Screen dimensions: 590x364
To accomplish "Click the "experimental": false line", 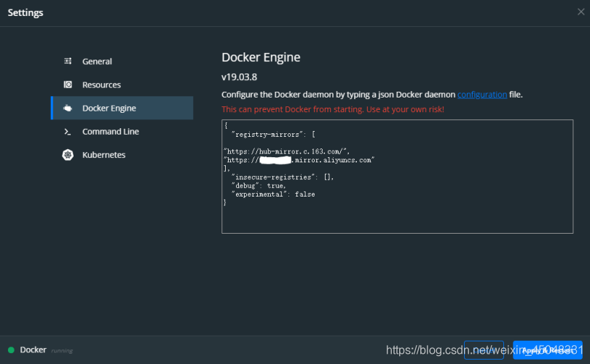I will pos(273,194).
